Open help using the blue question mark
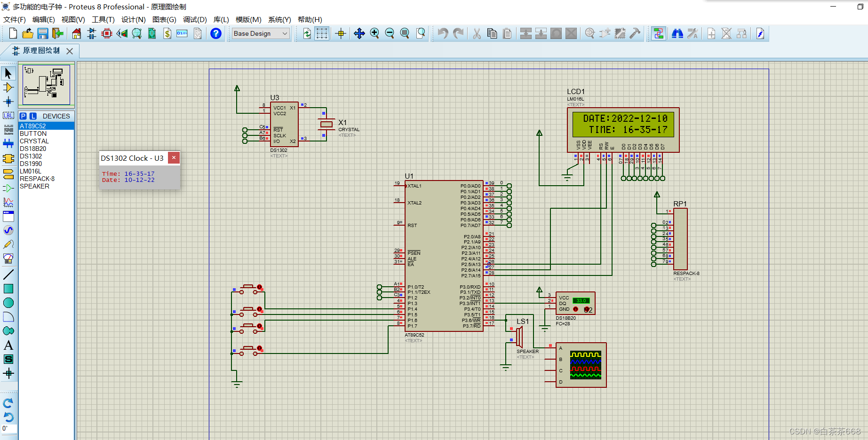 point(216,33)
